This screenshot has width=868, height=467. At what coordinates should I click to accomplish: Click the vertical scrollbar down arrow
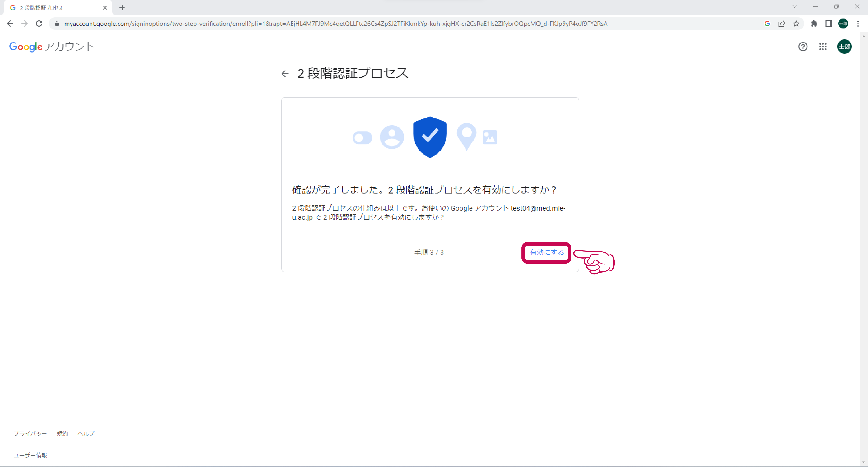coord(864,463)
